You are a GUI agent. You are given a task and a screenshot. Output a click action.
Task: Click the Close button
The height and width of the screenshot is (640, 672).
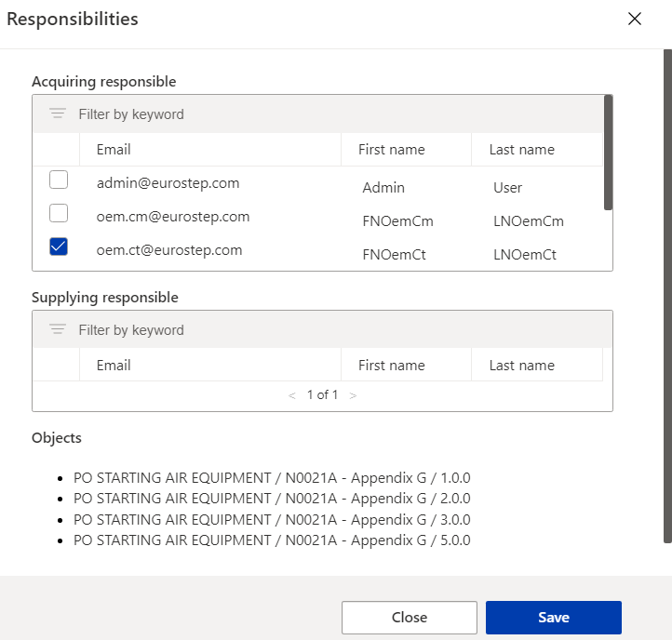coord(409,618)
